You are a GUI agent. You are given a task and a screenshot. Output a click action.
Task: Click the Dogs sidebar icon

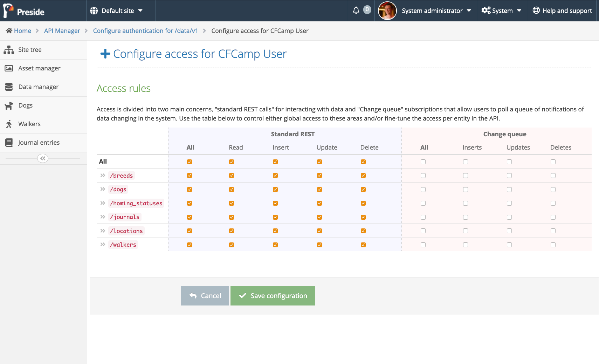[9, 106]
